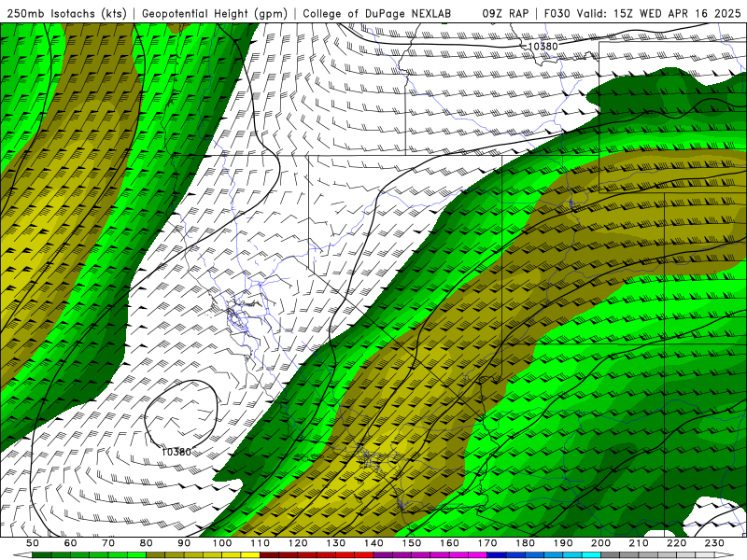Click the 10380 label on the northern height contour
747x560 pixels.
click(543, 46)
